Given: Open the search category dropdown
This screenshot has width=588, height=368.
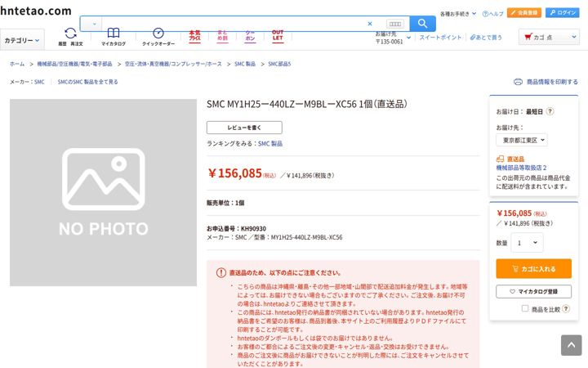Looking at the screenshot, I should coord(91,24).
